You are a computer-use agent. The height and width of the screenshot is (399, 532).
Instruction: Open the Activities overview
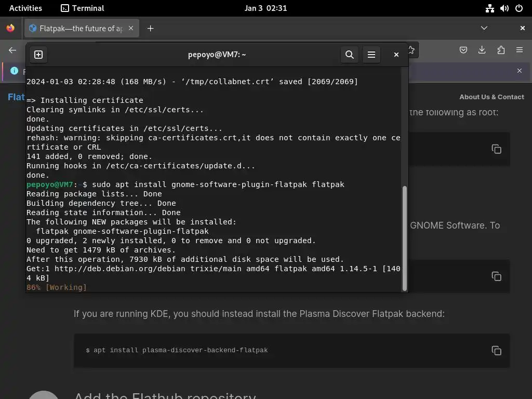(x=25, y=8)
